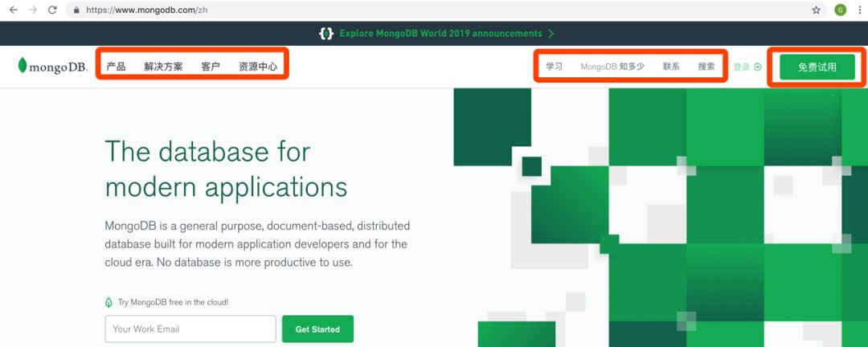Viewport: 868px width, 347px height.
Task: Open the 产品 menu
Action: coord(117,67)
